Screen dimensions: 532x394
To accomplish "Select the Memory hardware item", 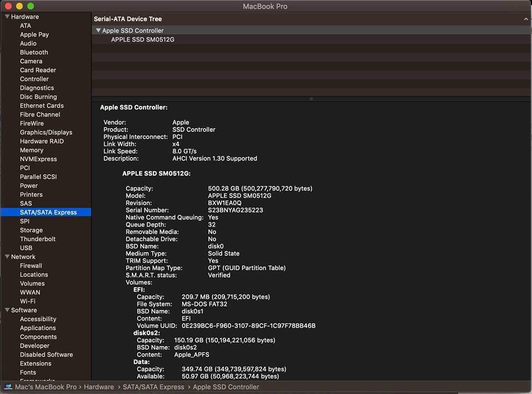I will point(32,150).
